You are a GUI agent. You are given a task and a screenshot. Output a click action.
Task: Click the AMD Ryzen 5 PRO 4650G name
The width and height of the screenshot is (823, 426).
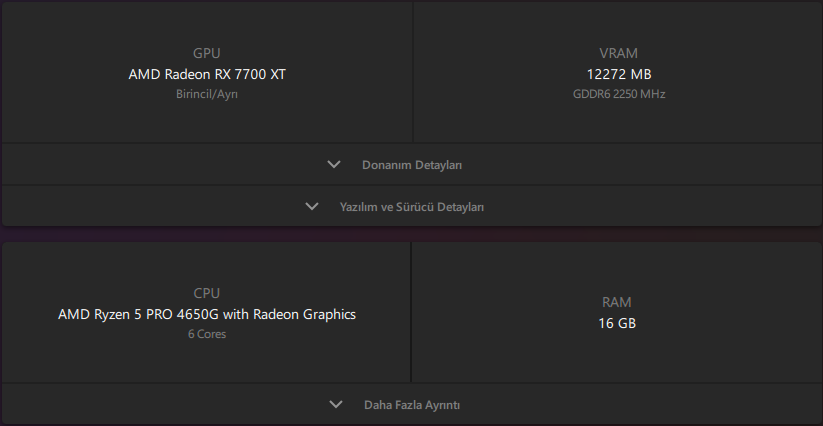(207, 314)
